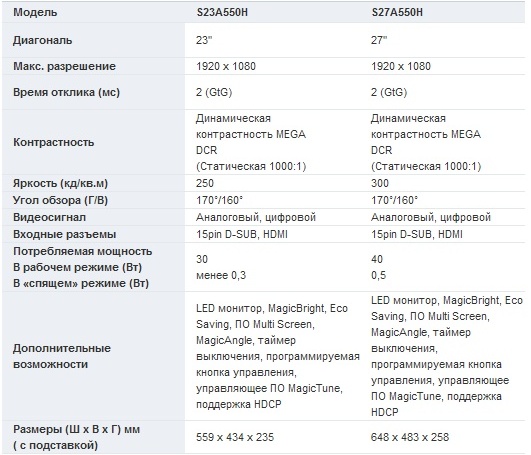Click the Контрастность row label

[54, 142]
